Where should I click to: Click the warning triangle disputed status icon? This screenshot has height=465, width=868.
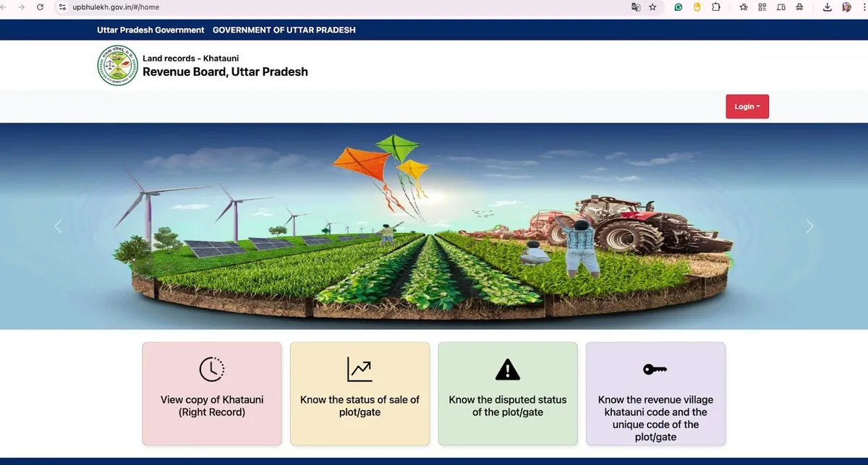click(x=508, y=370)
